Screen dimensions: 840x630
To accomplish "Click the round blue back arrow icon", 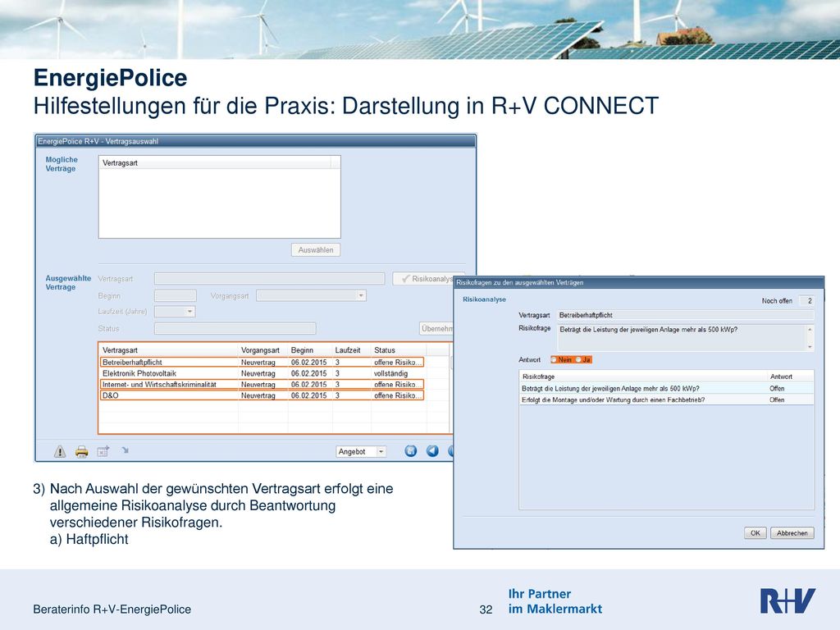I will (x=432, y=451).
